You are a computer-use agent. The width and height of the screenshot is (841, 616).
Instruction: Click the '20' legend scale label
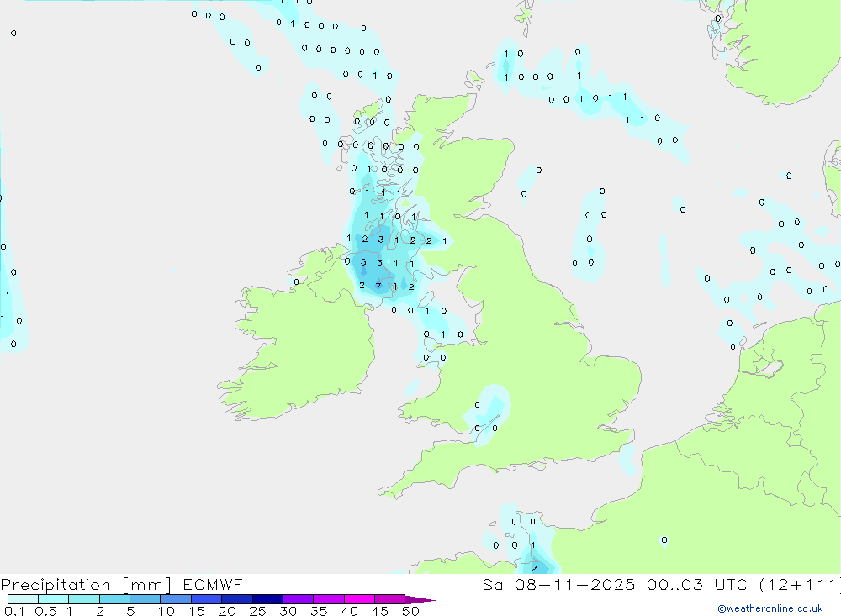227,611
